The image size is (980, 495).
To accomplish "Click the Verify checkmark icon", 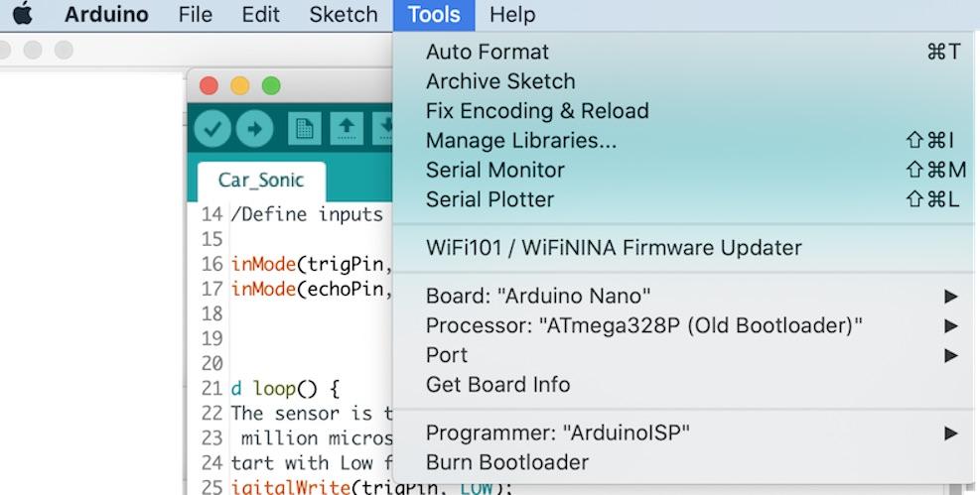I will click(212, 129).
